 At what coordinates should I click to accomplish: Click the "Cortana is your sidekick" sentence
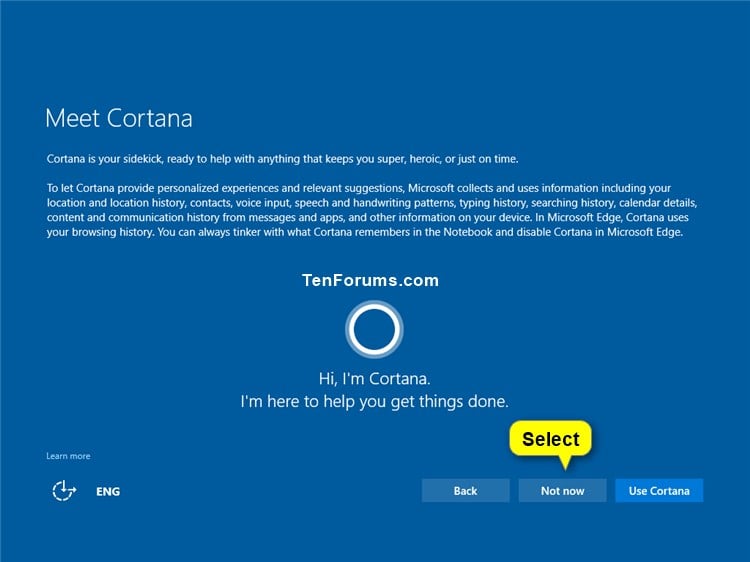tap(283, 159)
